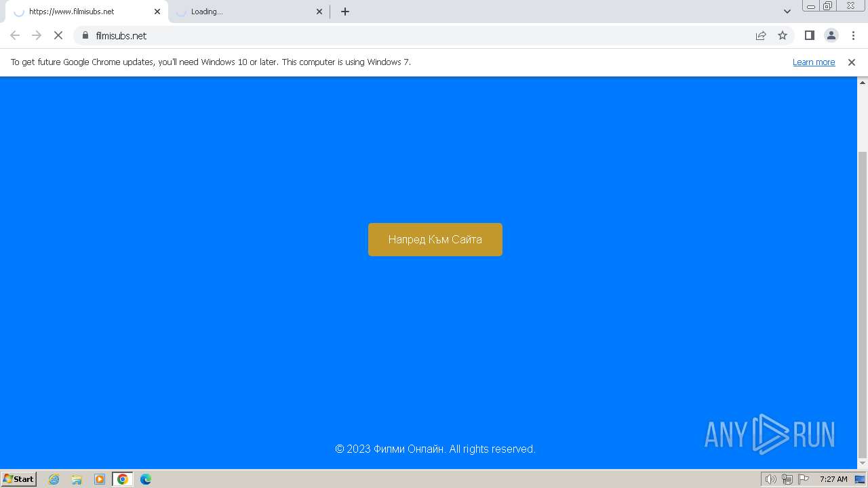Stop loading the page
The width and height of the screenshot is (868, 488).
point(58,35)
